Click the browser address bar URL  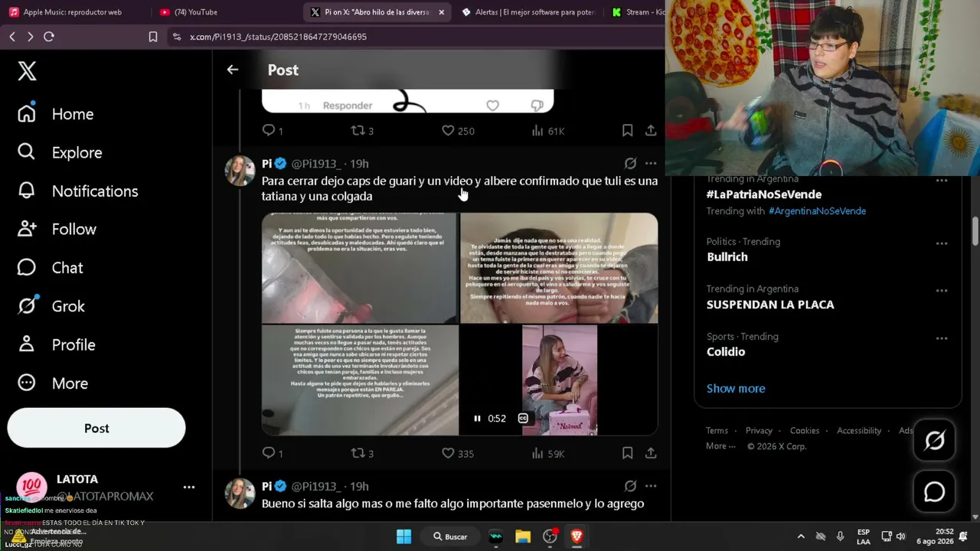coord(278,37)
